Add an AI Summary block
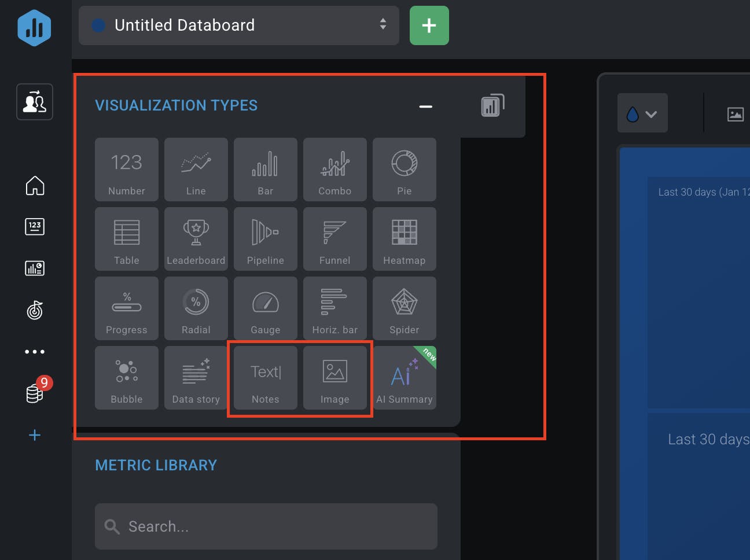This screenshot has width=750, height=560. pyautogui.click(x=404, y=378)
